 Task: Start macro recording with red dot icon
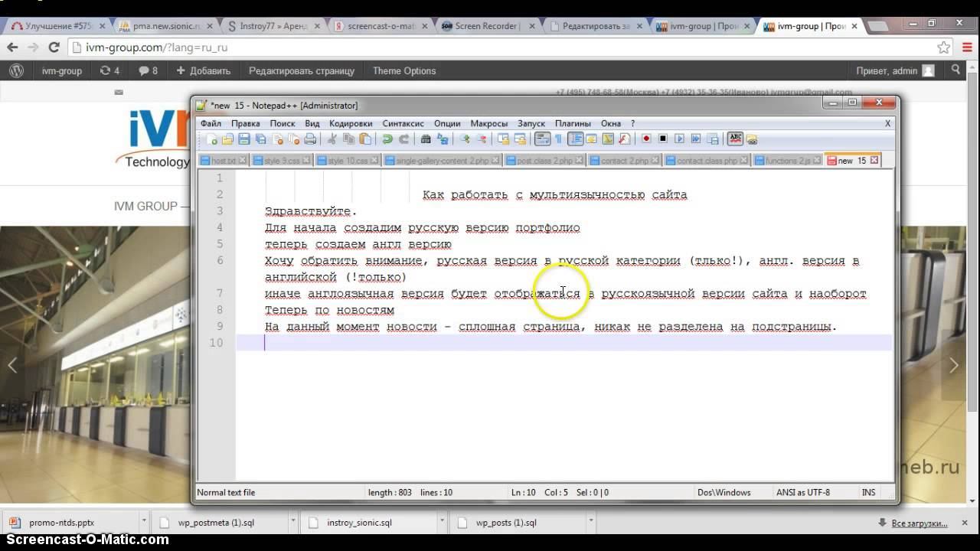click(646, 139)
